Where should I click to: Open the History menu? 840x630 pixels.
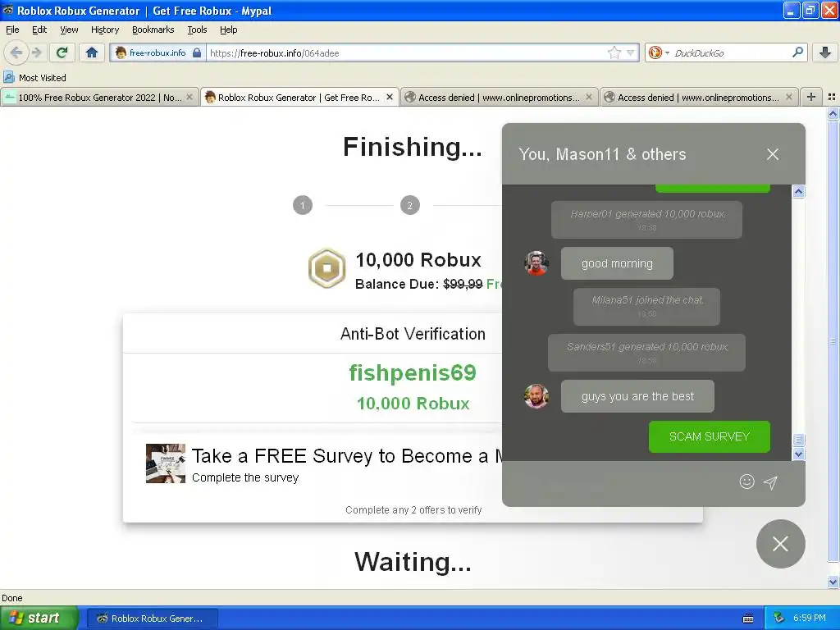pyautogui.click(x=104, y=30)
